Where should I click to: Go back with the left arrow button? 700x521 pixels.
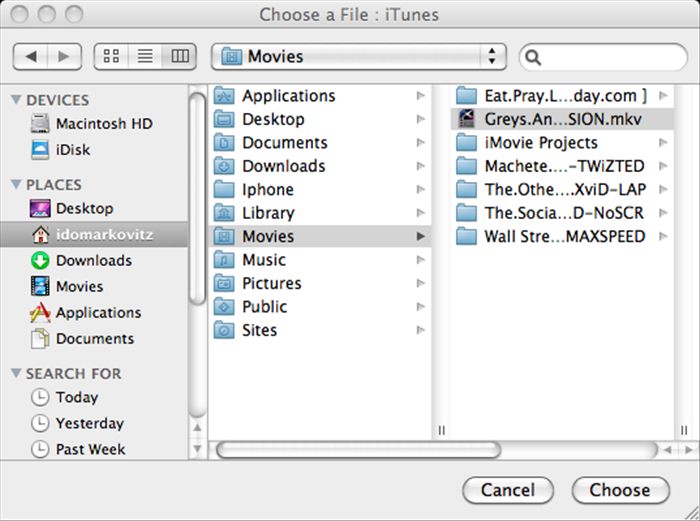coord(30,56)
